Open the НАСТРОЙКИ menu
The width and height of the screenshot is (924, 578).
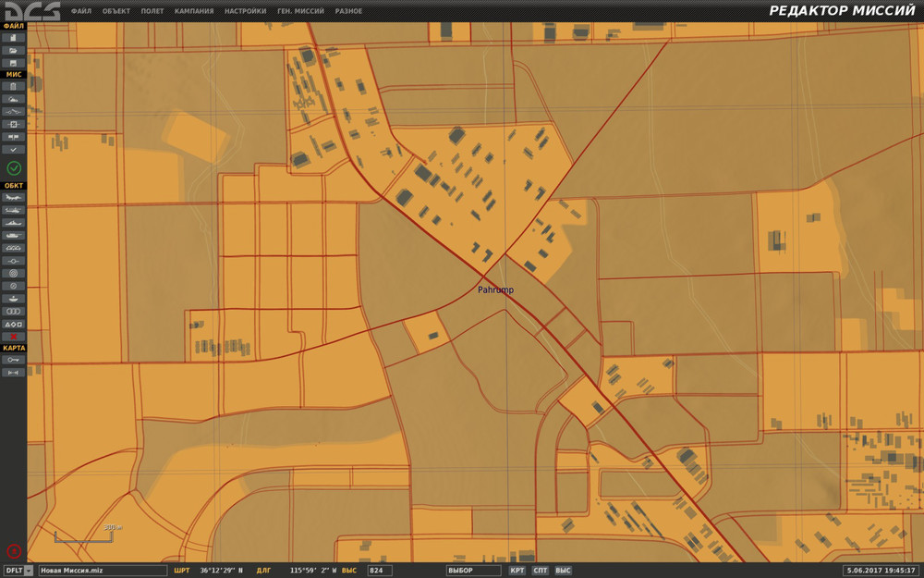coord(246,11)
